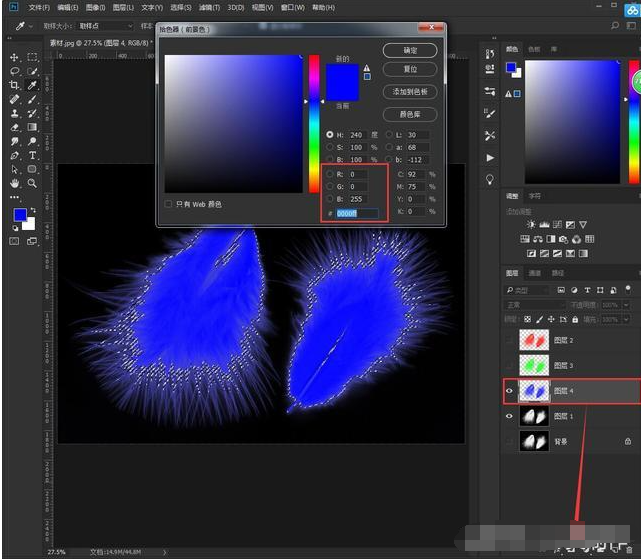Open the 取样大小 dropdown in options bar
The height and width of the screenshot is (559, 641).
(104, 25)
